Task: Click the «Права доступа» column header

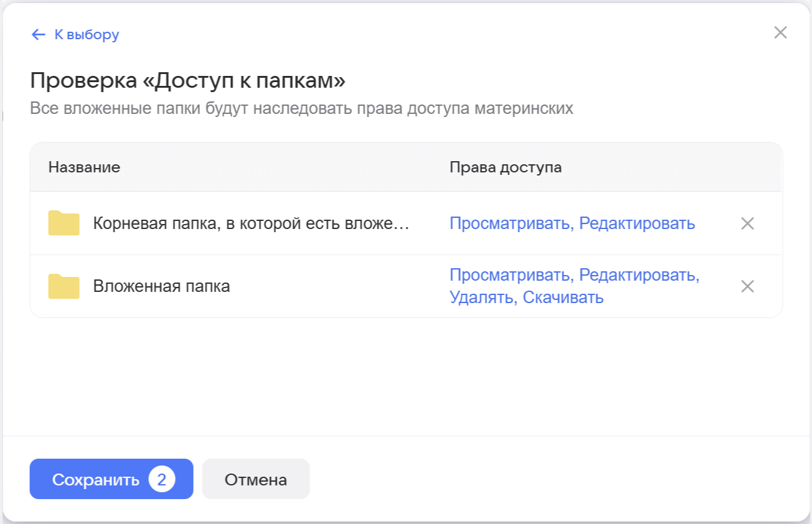Action: tap(505, 167)
